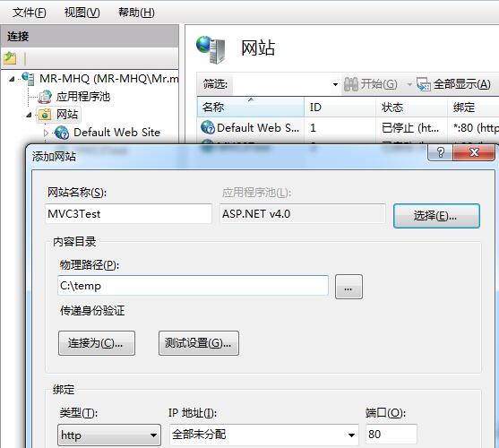This screenshot has height=448, width=499.
Task: Sort by the 状态 column header
Action: 411,108
